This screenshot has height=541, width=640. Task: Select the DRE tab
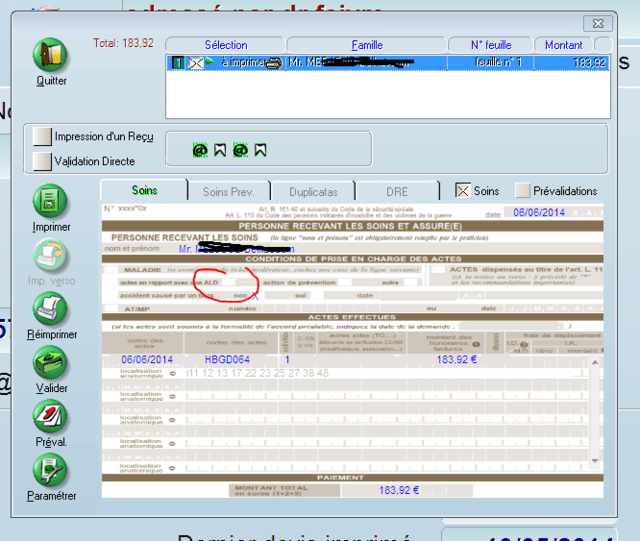[x=397, y=191]
